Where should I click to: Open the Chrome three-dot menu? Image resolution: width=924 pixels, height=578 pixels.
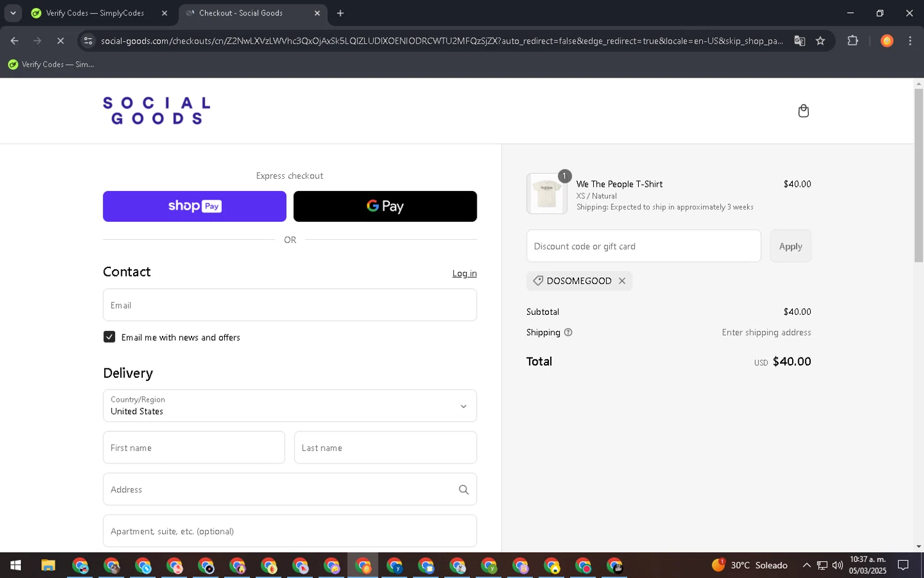click(x=910, y=41)
